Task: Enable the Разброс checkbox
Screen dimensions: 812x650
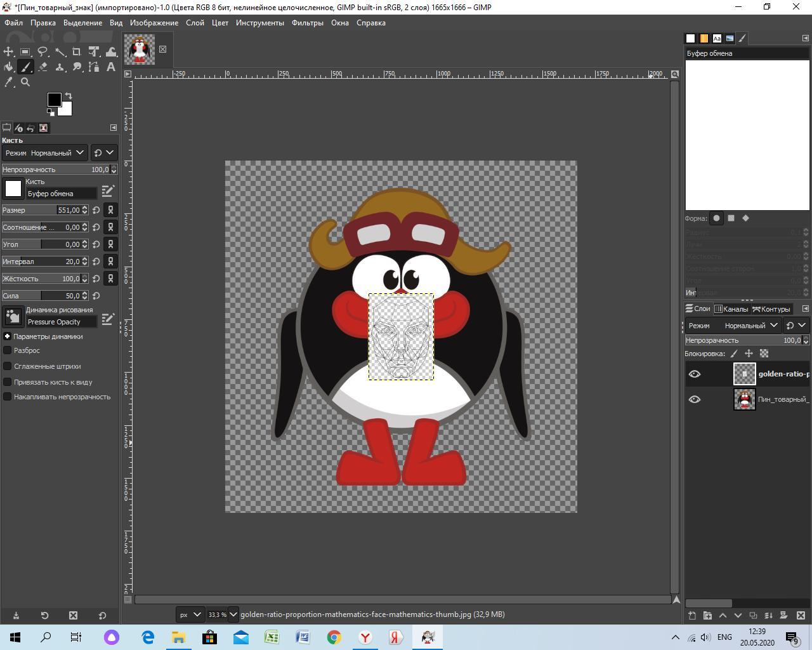Action: pos(8,350)
